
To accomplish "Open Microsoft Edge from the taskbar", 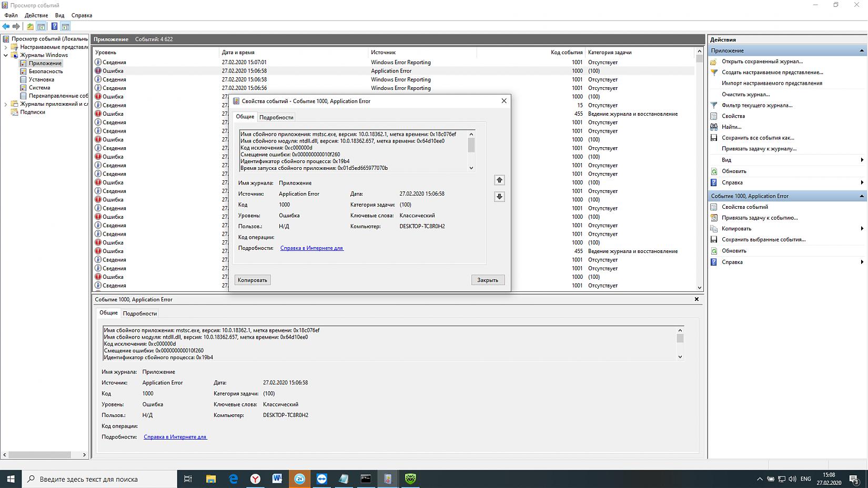I will [x=234, y=479].
